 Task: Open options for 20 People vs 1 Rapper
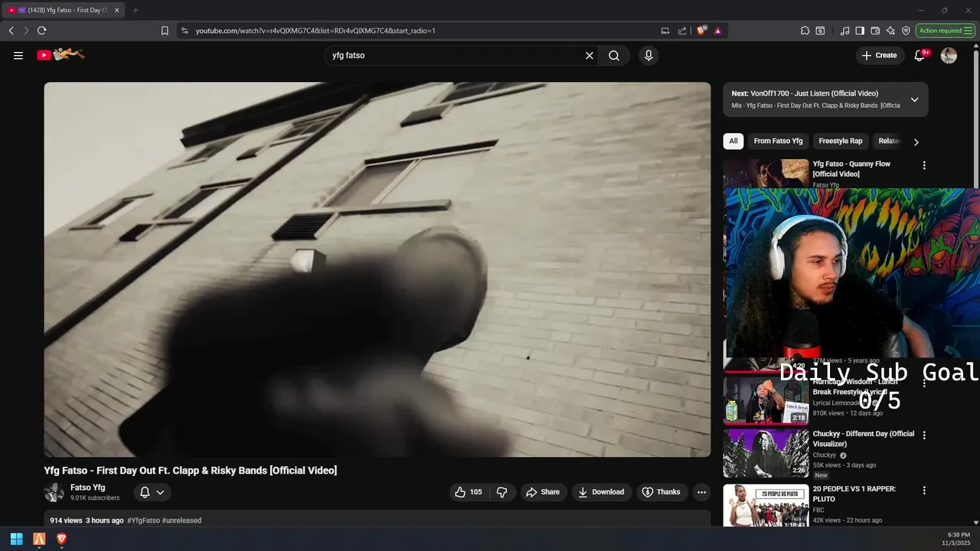[924, 490]
